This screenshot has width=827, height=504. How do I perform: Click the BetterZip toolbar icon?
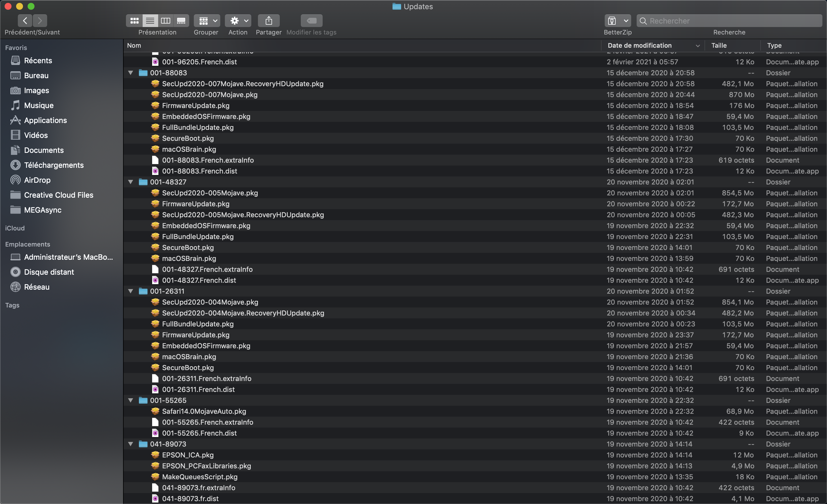click(612, 21)
